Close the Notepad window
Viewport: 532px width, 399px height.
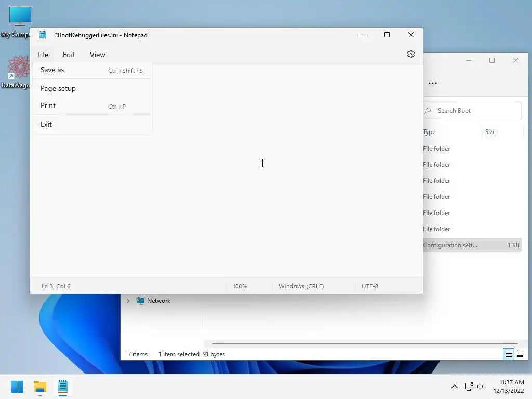click(x=411, y=35)
